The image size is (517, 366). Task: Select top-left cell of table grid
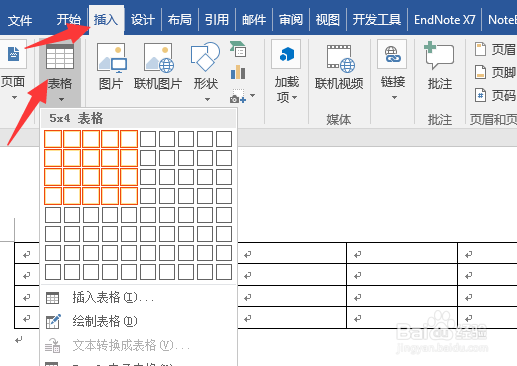[x=53, y=139]
